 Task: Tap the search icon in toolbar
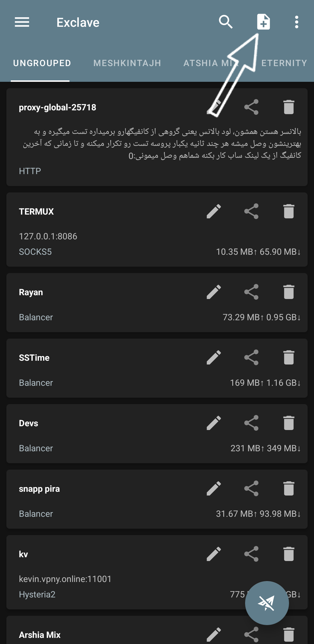[226, 22]
